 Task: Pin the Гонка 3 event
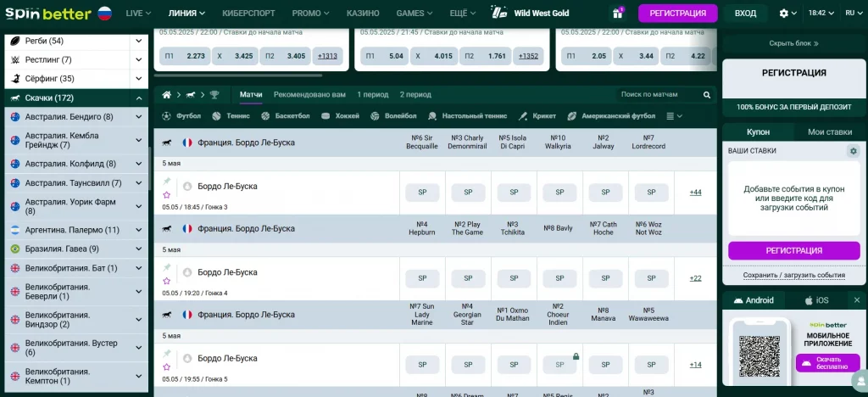167,181
